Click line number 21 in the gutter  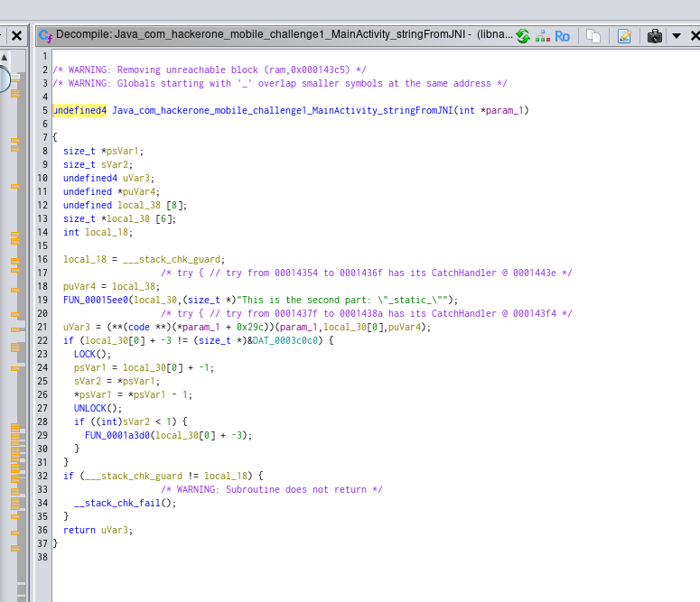(42, 327)
